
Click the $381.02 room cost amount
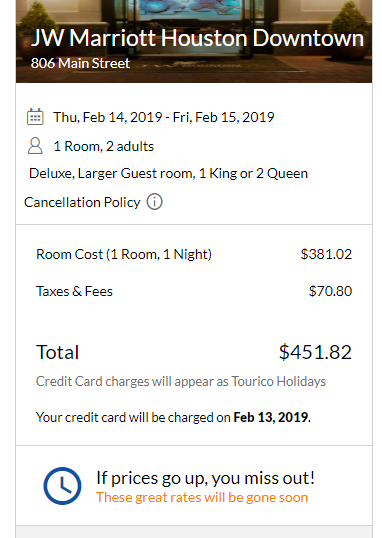pyautogui.click(x=326, y=254)
